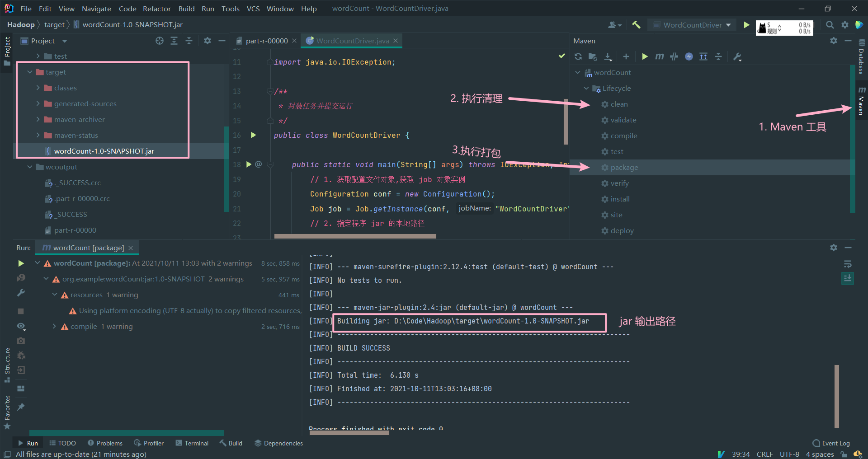Viewport: 868px width, 459px height.
Task: Open the Terminal tool window
Action: tap(192, 443)
